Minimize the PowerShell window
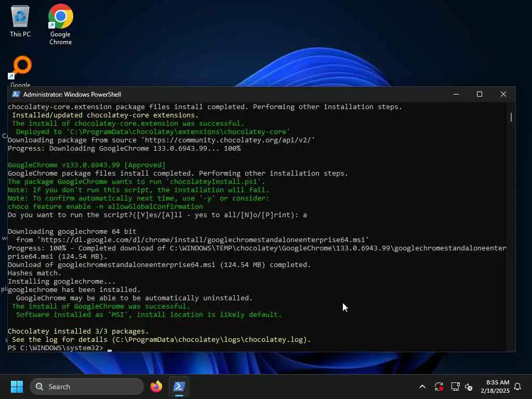 [x=456, y=95]
